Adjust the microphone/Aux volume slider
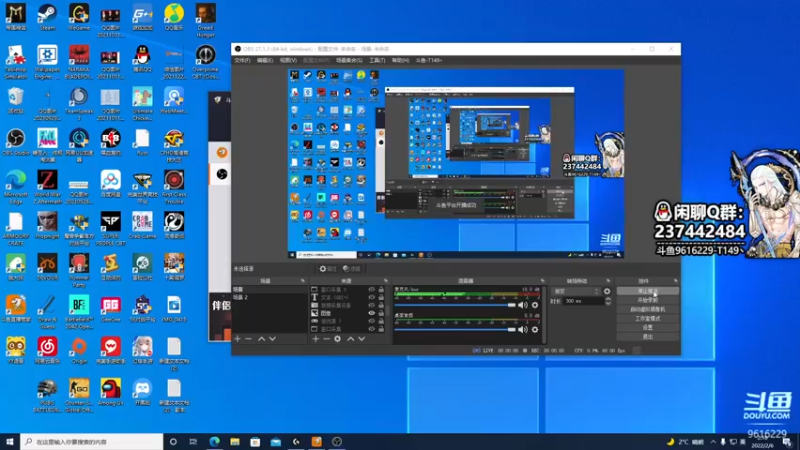The height and width of the screenshot is (450, 800). (x=455, y=305)
